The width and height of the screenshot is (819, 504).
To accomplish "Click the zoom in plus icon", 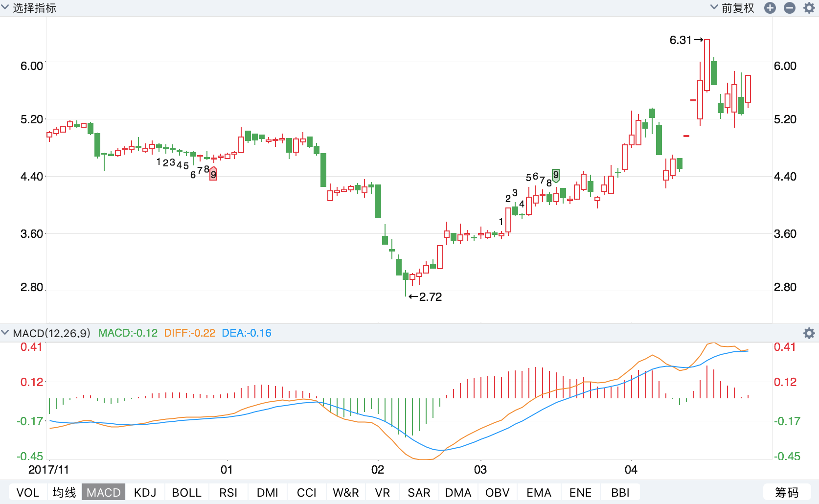I will [770, 8].
